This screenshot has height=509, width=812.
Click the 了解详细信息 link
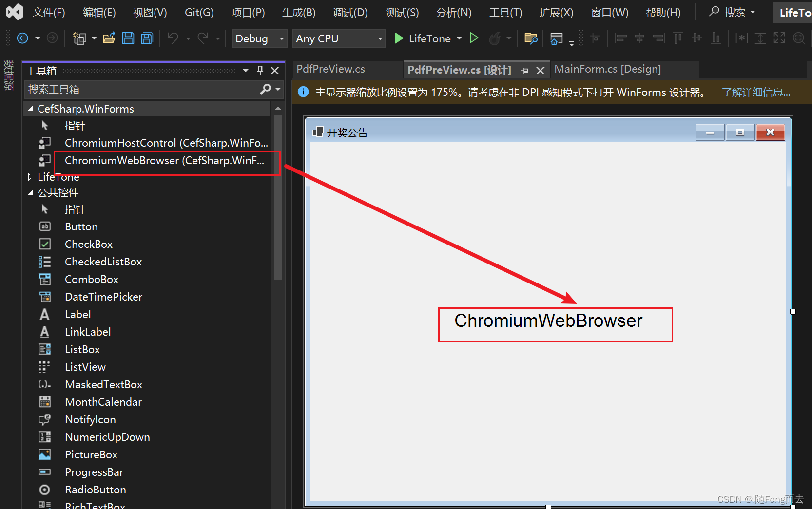756,92
